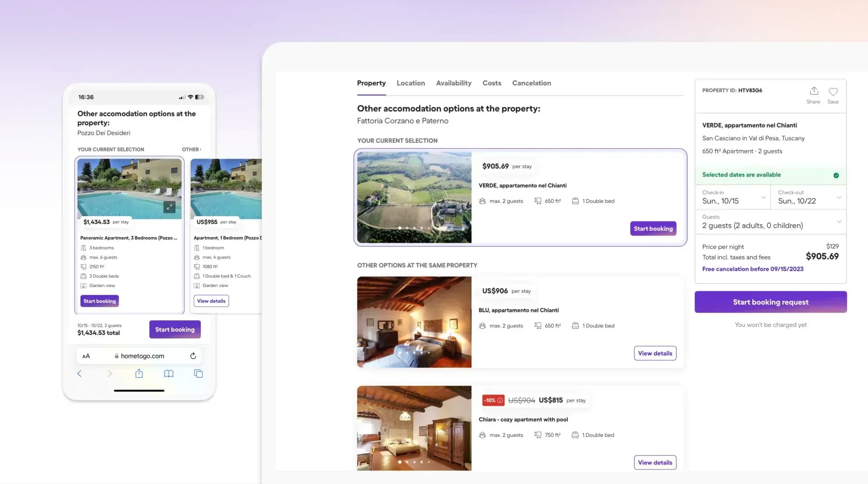Open the Availability tab
This screenshot has height=484, width=868.
(x=453, y=83)
